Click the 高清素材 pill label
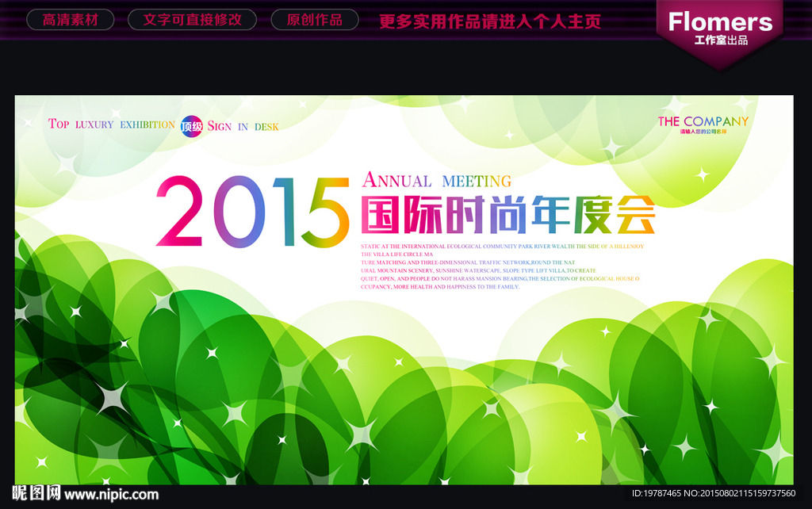Screen dimensions: 812x509 70,20
